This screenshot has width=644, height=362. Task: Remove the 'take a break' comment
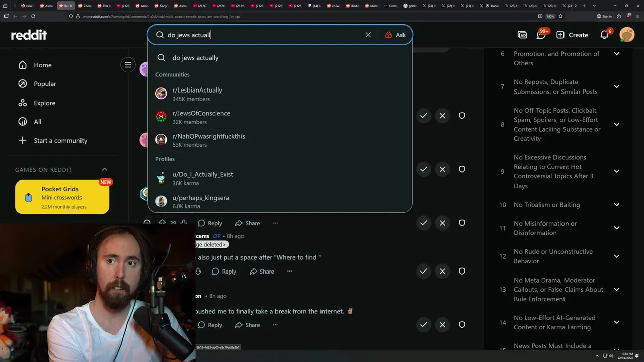(x=442, y=325)
